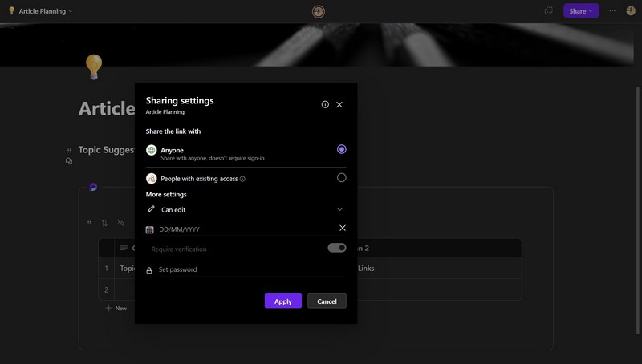Select People with existing access radio button
642x364 pixels.
342,178
